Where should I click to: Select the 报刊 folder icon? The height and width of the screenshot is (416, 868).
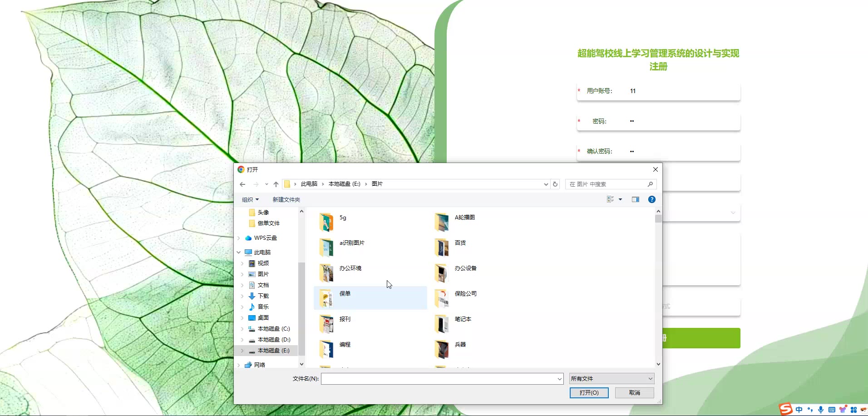326,324
